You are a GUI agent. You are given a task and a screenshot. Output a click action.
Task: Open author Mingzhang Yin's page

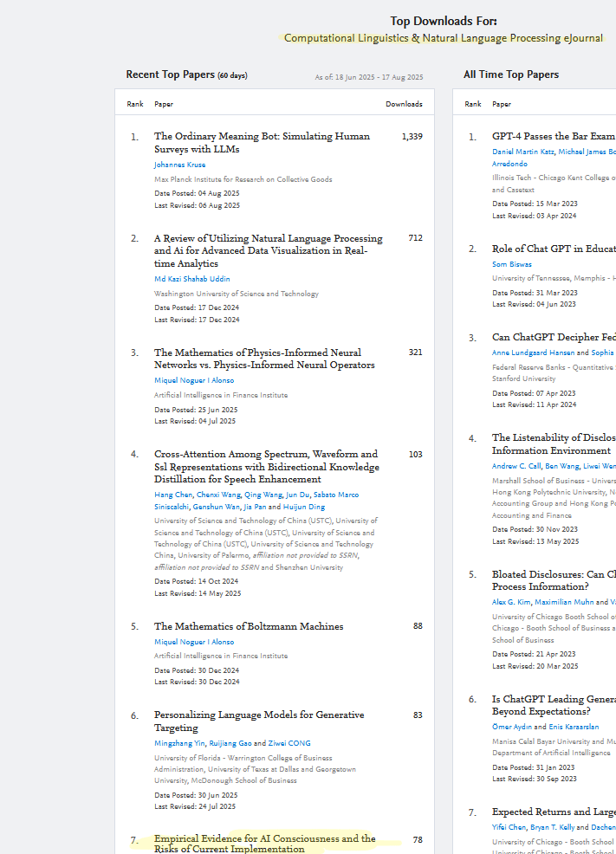[x=179, y=743]
